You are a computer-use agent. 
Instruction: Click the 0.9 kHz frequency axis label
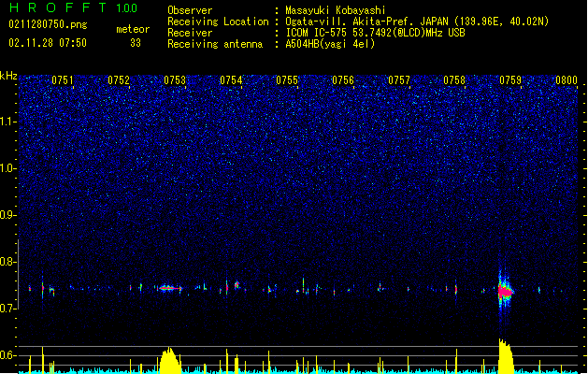8,215
